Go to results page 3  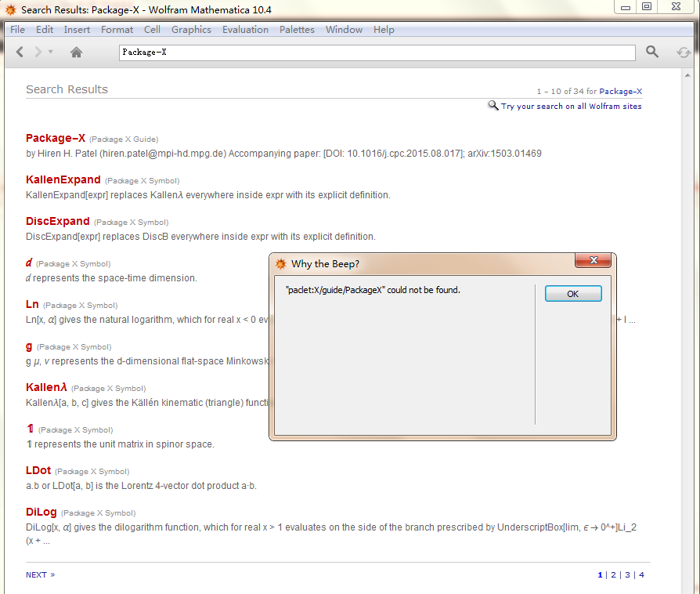(627, 574)
